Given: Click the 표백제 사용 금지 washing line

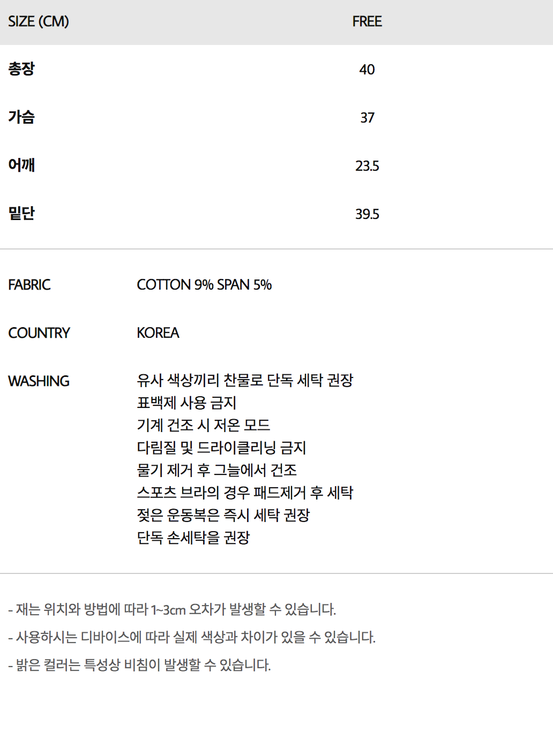Looking at the screenshot, I should coord(186,403).
